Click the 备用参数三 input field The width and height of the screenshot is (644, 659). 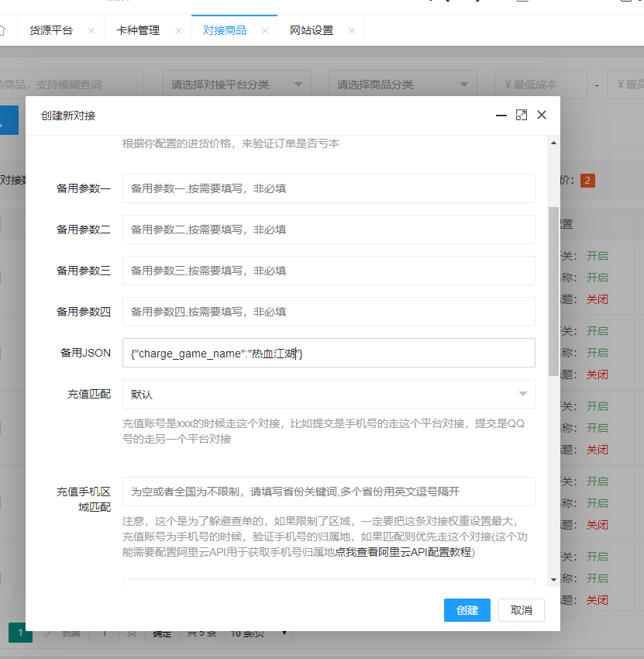329,271
